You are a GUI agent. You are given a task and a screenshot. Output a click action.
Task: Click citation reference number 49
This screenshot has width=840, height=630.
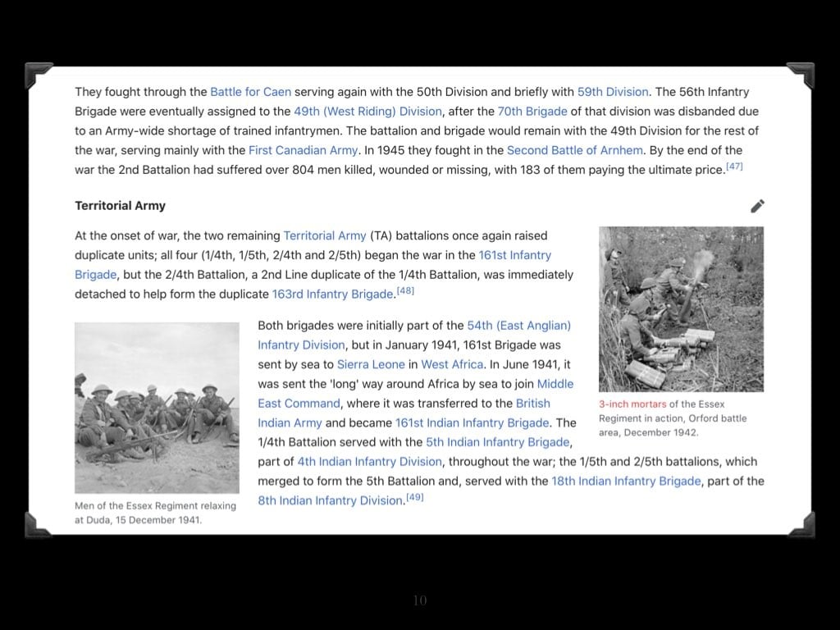(415, 497)
